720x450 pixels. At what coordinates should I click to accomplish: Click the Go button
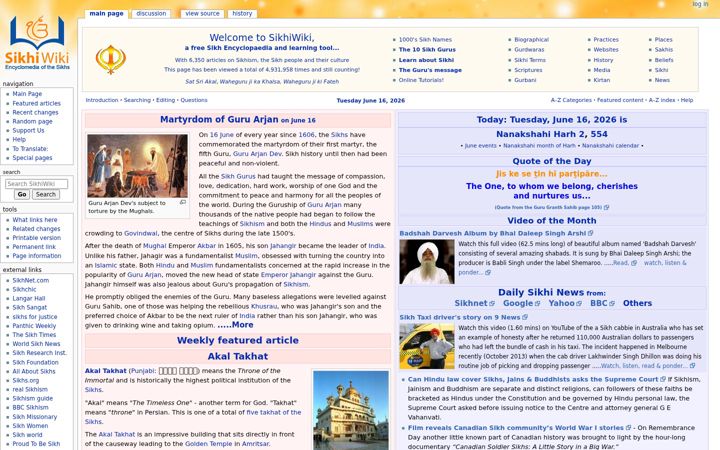point(22,195)
